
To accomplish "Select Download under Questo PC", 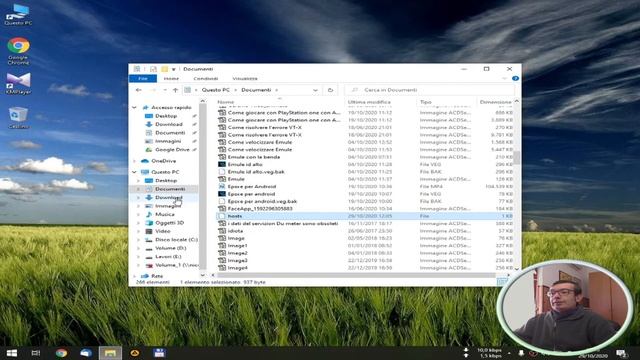I will tap(169, 197).
